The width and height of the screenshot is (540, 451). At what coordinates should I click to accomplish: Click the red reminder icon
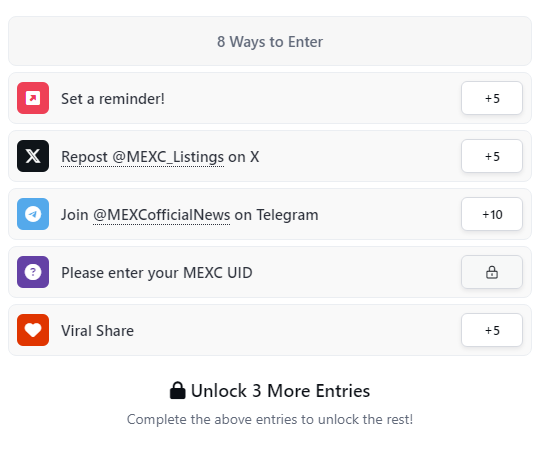(x=33, y=98)
